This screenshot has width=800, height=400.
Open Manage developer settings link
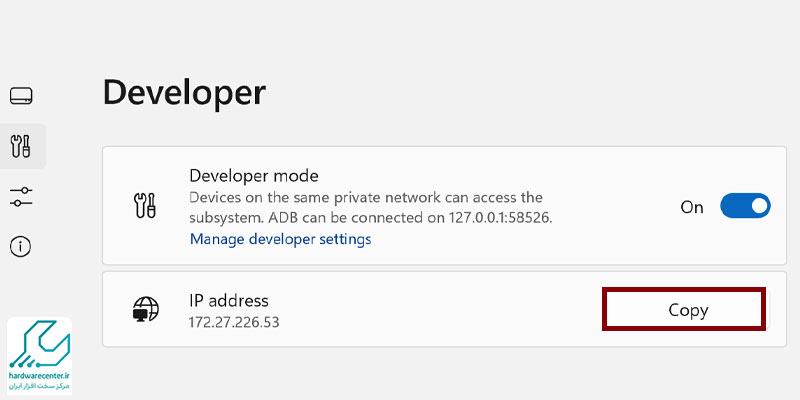point(280,239)
